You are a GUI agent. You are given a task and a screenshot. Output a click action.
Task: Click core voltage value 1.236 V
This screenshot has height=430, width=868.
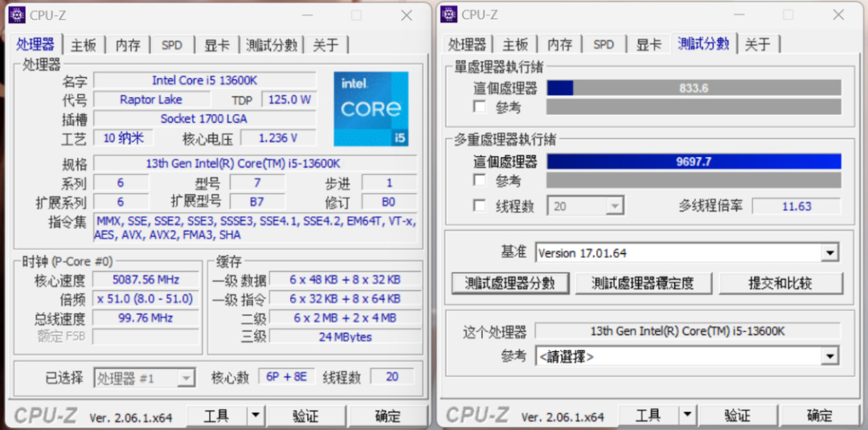[x=278, y=137]
